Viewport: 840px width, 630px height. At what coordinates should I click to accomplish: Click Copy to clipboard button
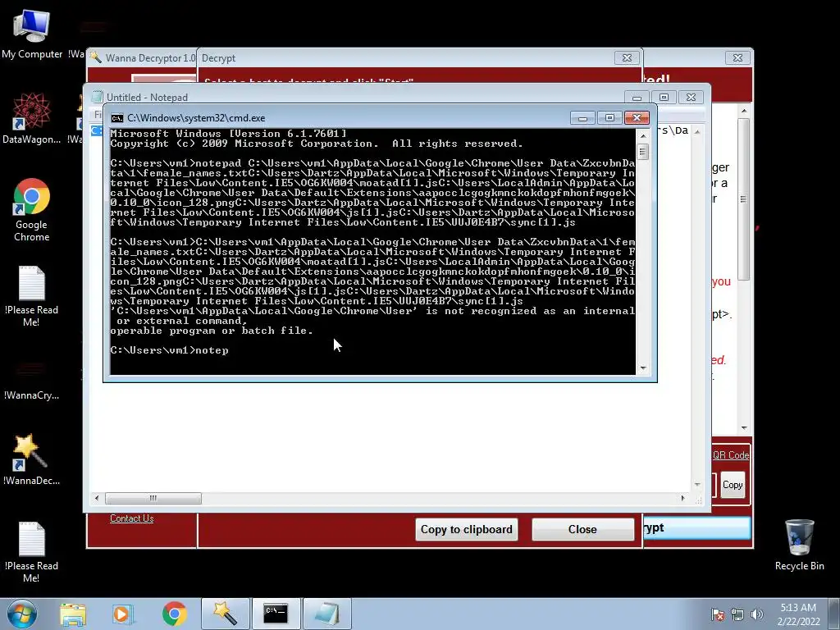click(466, 529)
